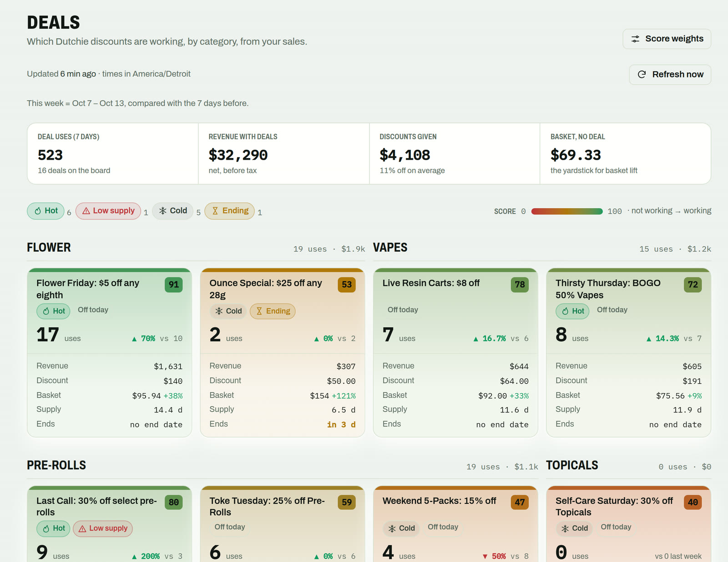
Task: Click score badge 53 on Ounce Special
Action: click(x=347, y=285)
